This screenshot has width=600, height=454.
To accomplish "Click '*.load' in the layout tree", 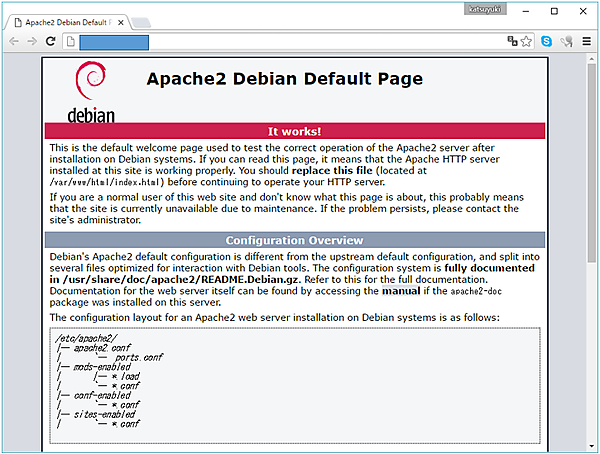I will pyautogui.click(x=126, y=377).
